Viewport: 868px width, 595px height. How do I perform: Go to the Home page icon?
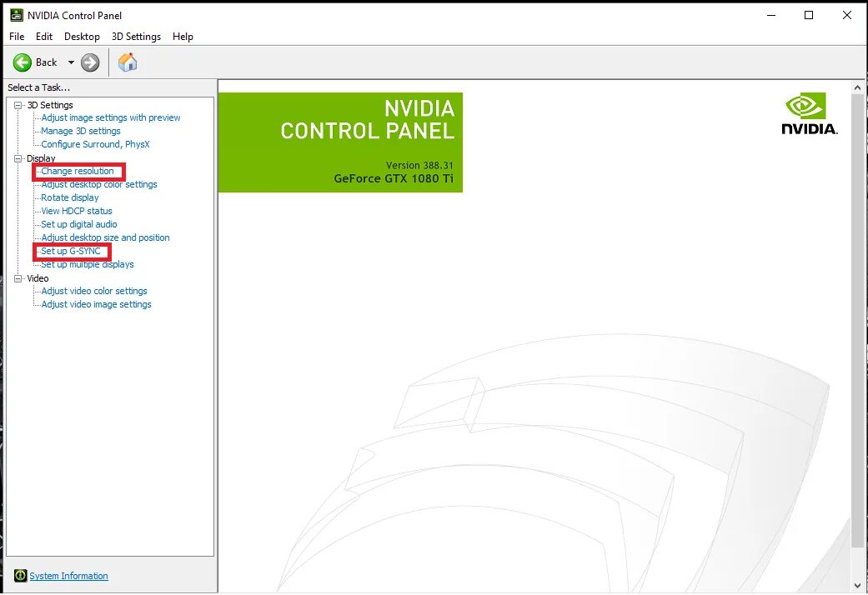point(128,62)
